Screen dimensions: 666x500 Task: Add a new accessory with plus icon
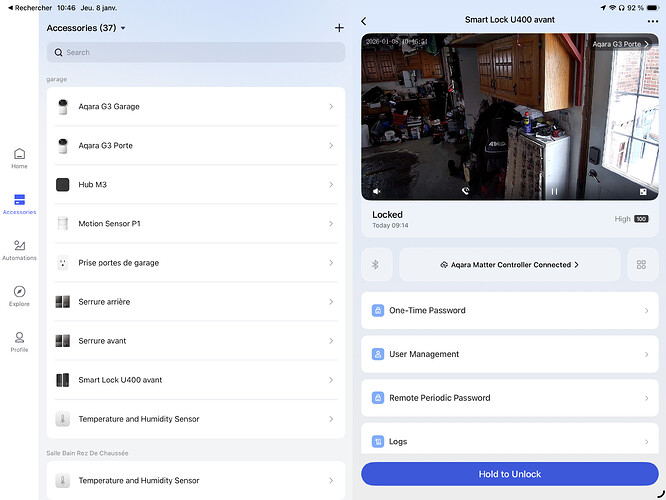[338, 28]
